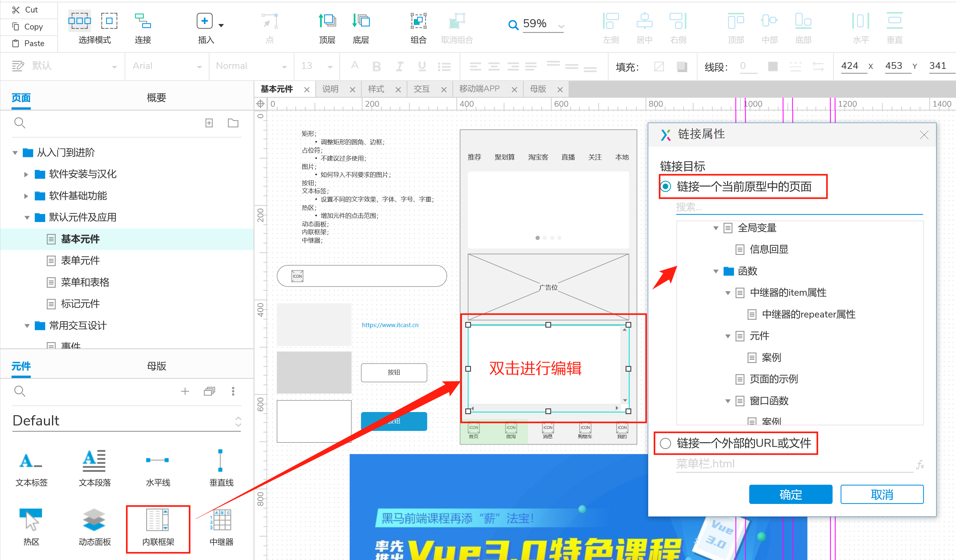Toggle 选择模式 selection mode icon
The height and width of the screenshot is (560, 956).
pos(79,21)
